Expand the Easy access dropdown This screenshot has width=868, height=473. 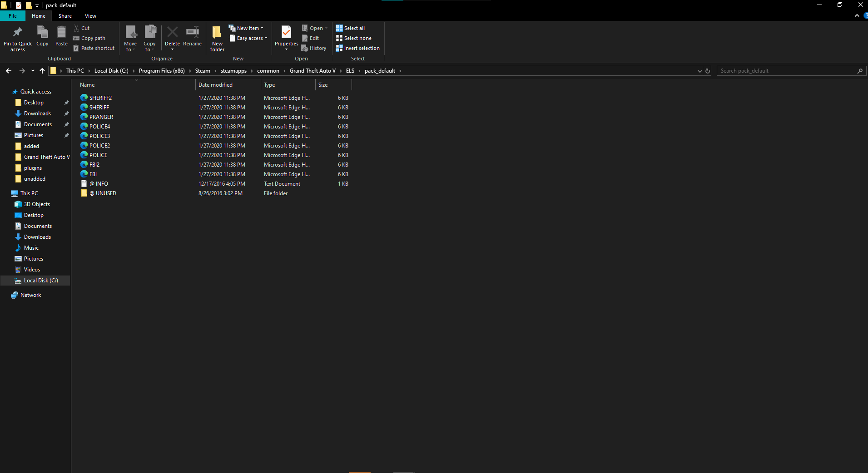coord(248,38)
